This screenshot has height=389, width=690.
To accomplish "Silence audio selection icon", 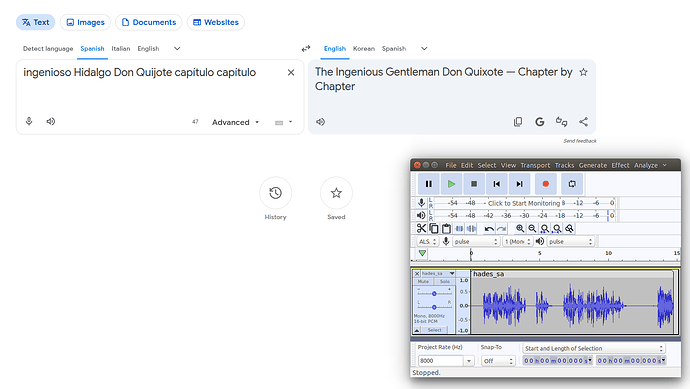I will click(471, 228).
